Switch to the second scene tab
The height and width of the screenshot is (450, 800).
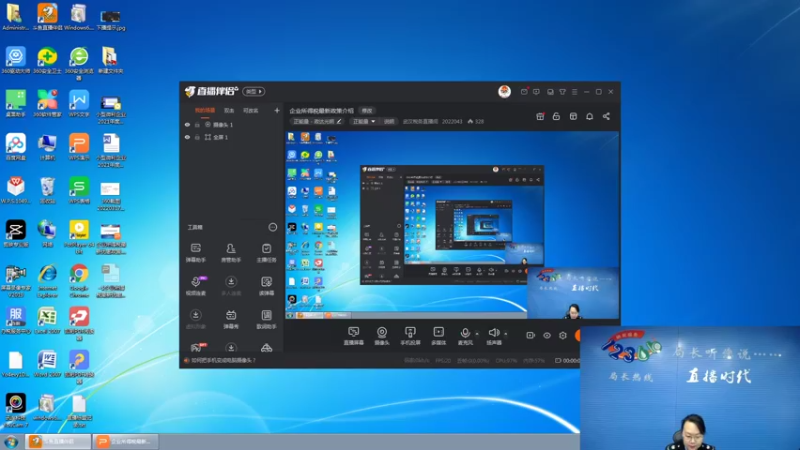pos(229,110)
